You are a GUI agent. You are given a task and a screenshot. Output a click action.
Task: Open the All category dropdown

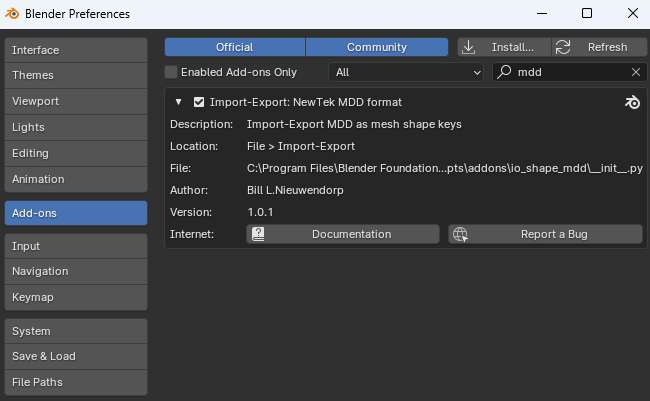pyautogui.click(x=406, y=72)
